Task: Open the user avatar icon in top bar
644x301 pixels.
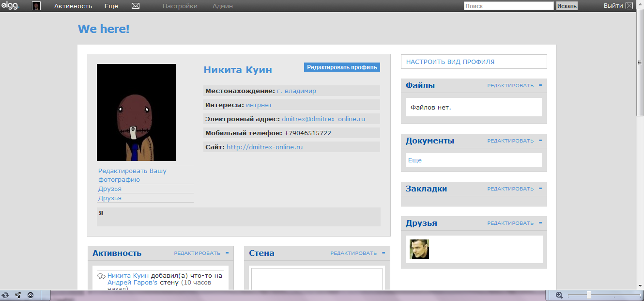Action: click(x=36, y=6)
